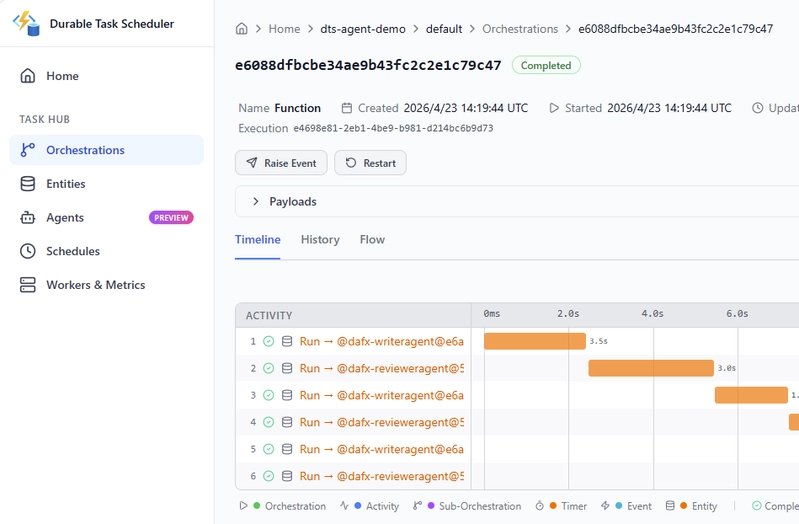Go to default breadcrumb link
The height and width of the screenshot is (524, 799).
(x=444, y=29)
